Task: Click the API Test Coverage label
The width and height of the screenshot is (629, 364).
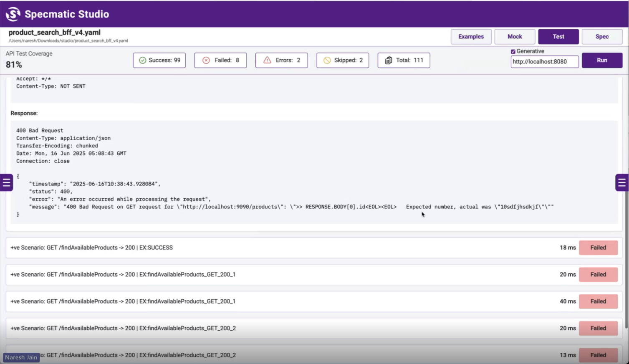Action: (x=29, y=54)
